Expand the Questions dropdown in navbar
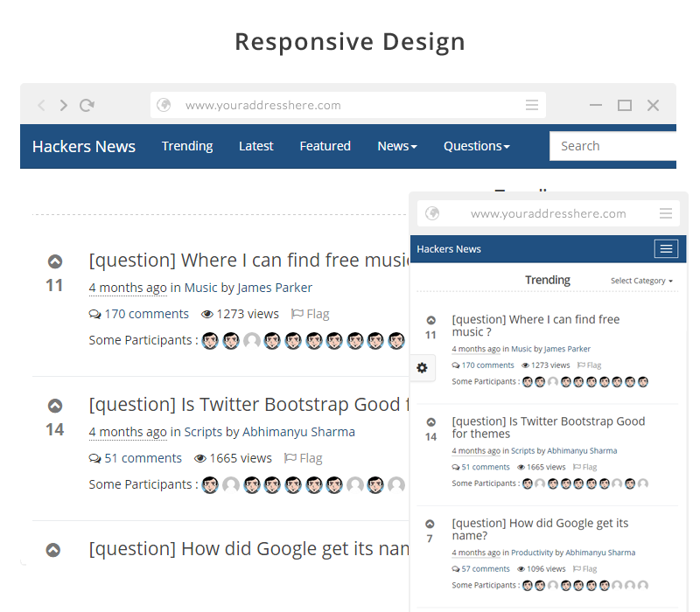The width and height of the screenshot is (700, 612). 476,146
